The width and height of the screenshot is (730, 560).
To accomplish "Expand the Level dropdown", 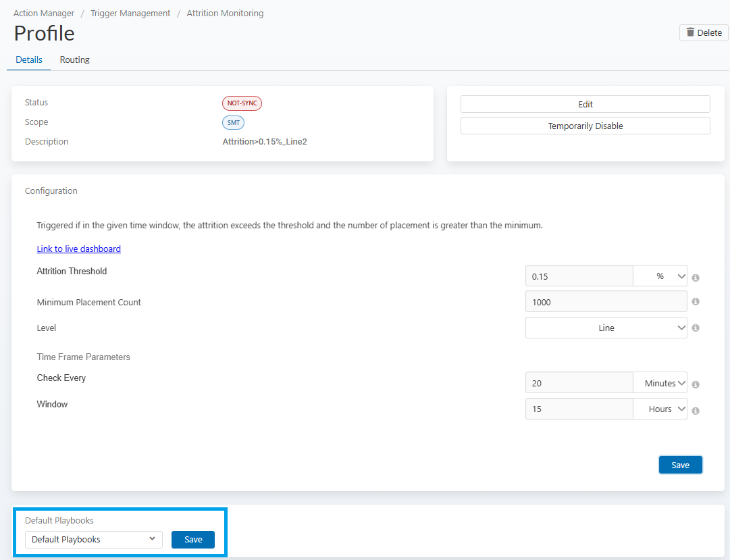I will click(606, 328).
